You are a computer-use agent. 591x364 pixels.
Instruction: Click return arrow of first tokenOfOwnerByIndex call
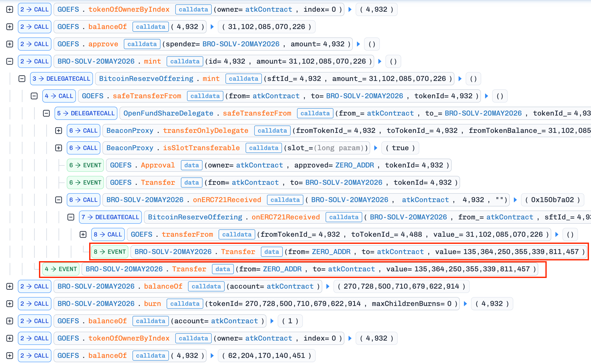coord(350,9)
